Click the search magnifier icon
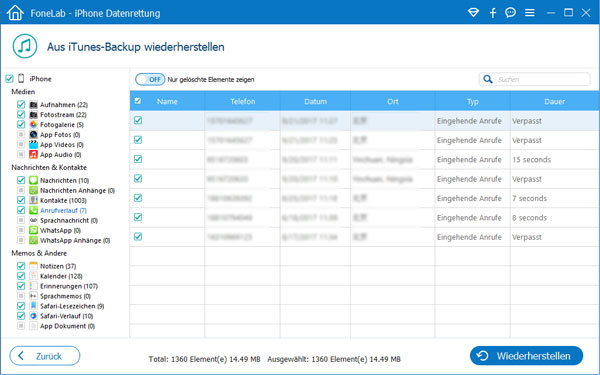Screen dimensions: 600x375 click(x=488, y=79)
